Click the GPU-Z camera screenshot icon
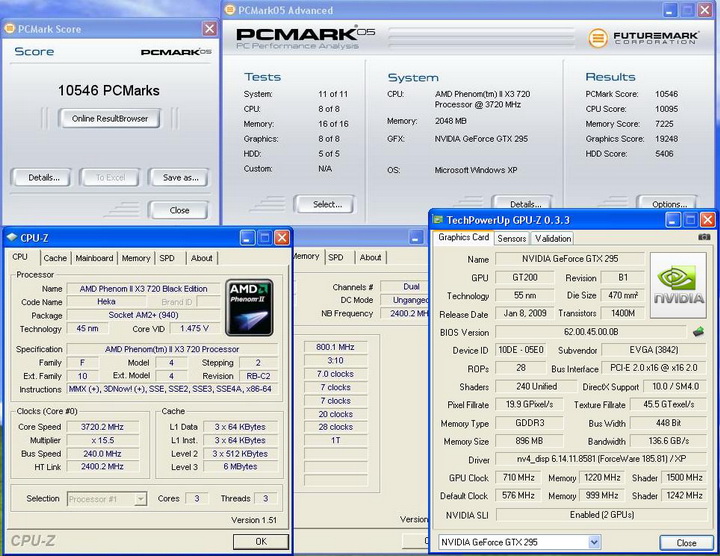 tap(704, 237)
